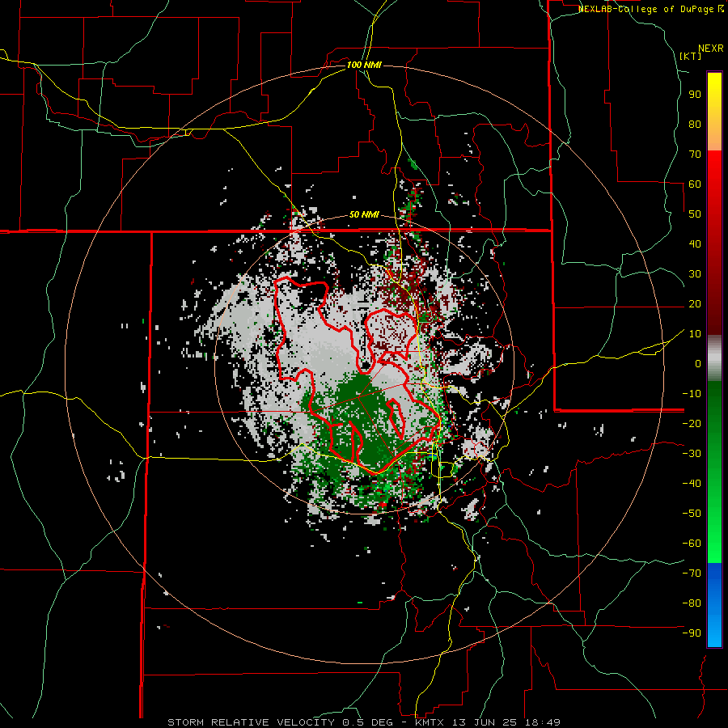The width and height of the screenshot is (728, 728).
Task: Click the gray zero-velocity segment of the color bar
Action: click(x=714, y=358)
